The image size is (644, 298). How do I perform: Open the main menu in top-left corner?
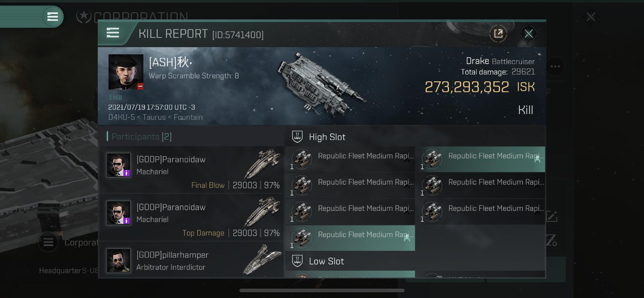[52, 17]
